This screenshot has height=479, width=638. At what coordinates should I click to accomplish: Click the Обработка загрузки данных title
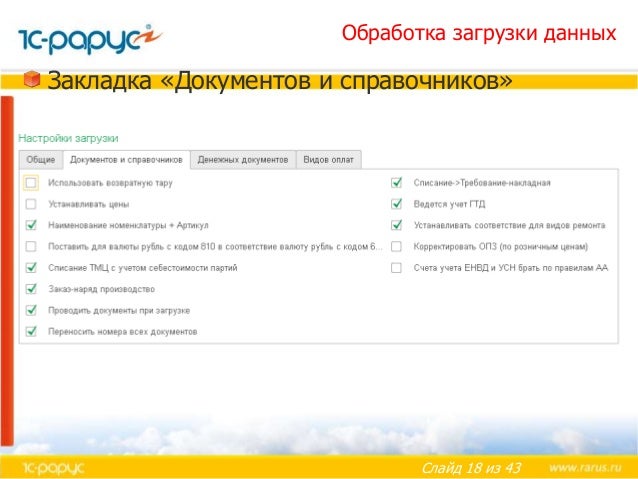(479, 33)
